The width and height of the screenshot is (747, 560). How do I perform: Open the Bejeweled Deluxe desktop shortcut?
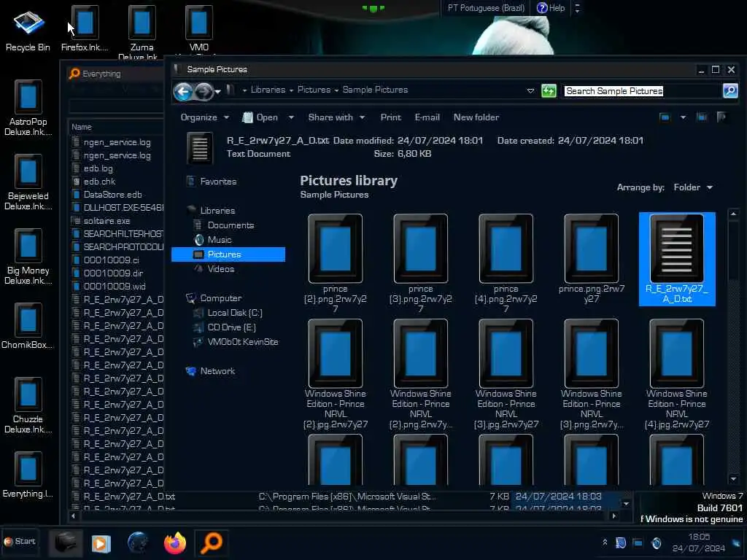pos(28,182)
